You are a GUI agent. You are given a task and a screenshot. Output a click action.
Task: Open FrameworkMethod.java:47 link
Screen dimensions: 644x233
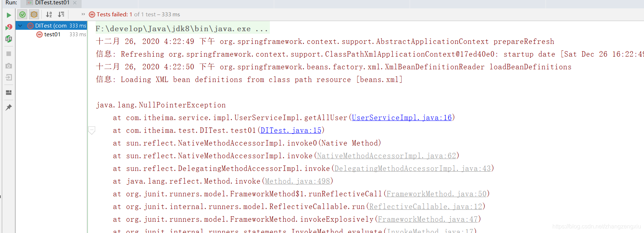[428, 219]
